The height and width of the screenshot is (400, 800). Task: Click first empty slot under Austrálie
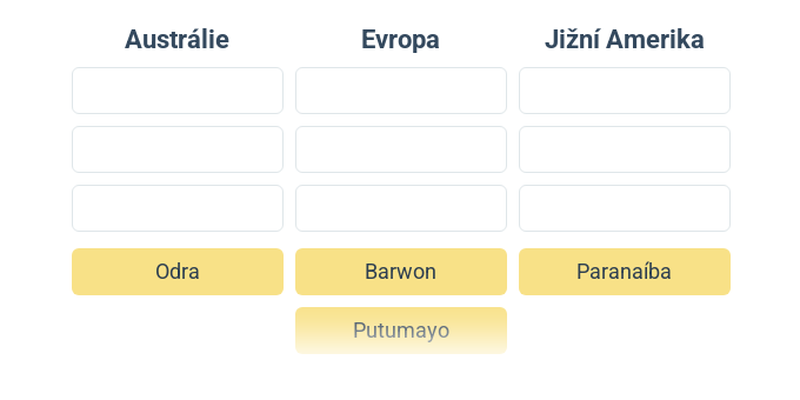(x=178, y=90)
